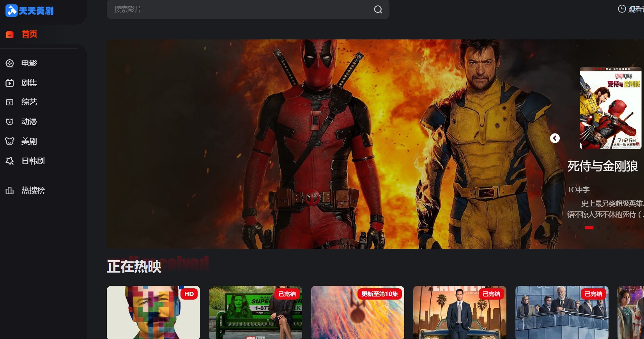The image size is (644, 339).
Task: Click the red home icon beside 首页
Action: point(10,34)
